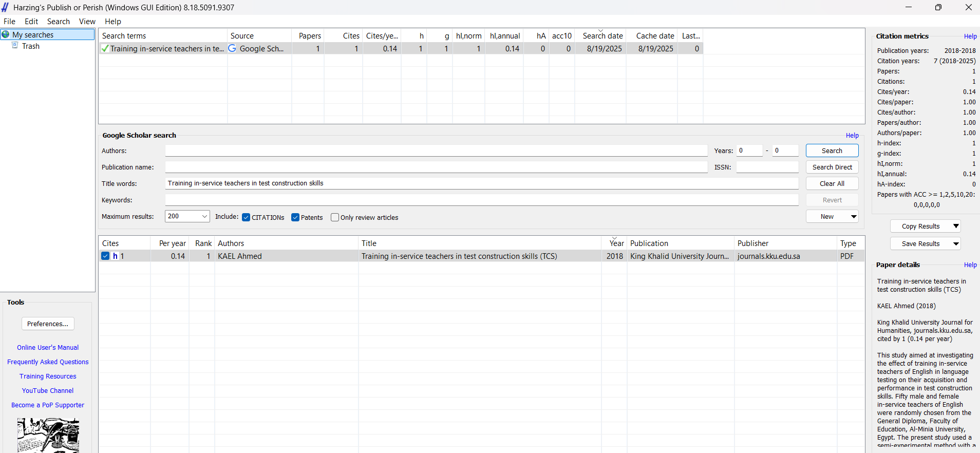Focus the Title words input field
Screen dimensions: 980x453
[482, 183]
